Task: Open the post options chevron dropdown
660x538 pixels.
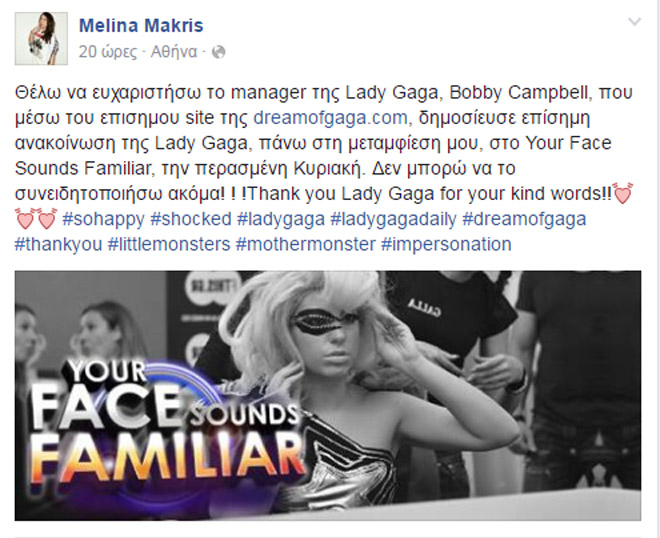Action: 634,21
